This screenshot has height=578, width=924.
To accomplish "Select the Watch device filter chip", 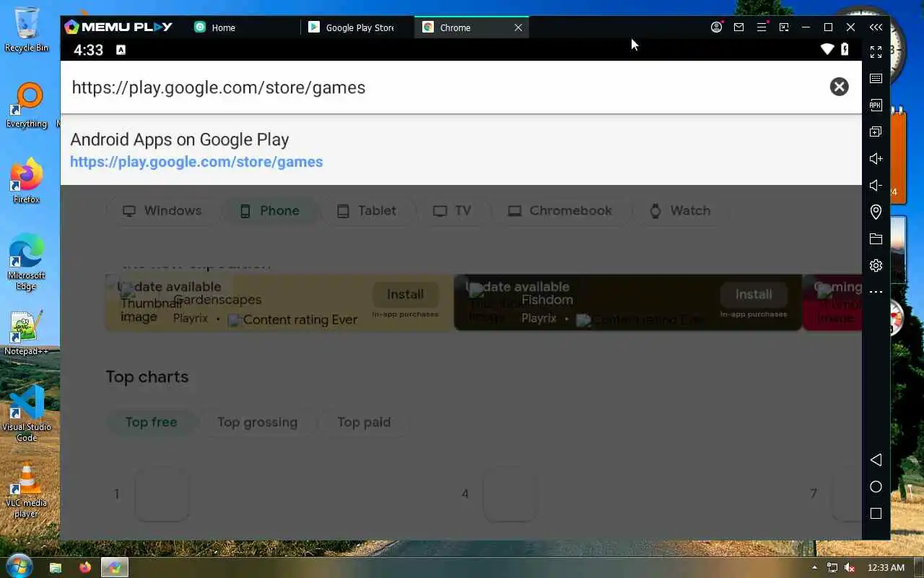I will [680, 210].
